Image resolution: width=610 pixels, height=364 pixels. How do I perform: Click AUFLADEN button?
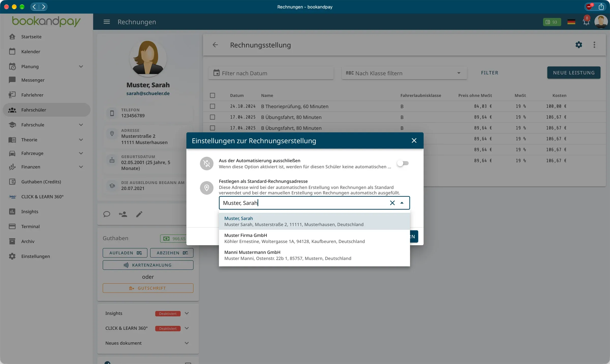(125, 253)
